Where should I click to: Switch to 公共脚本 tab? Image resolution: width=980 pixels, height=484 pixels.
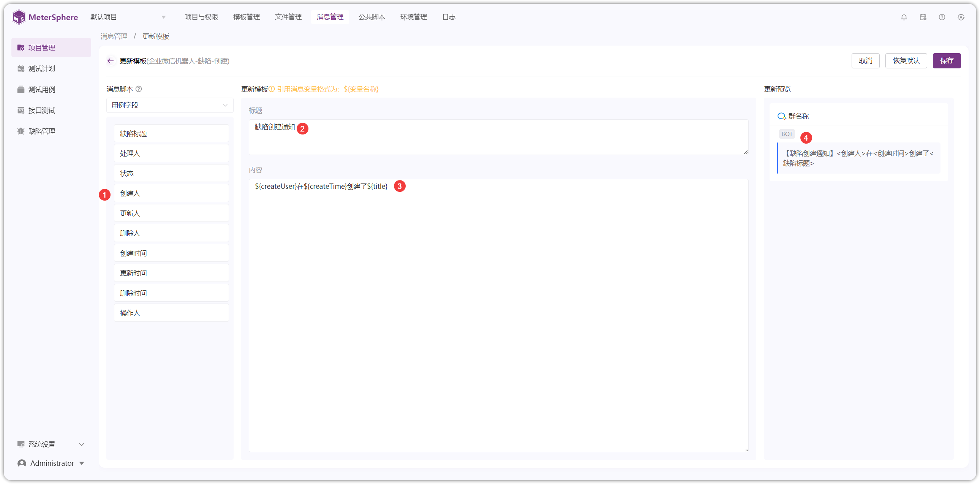coord(372,17)
